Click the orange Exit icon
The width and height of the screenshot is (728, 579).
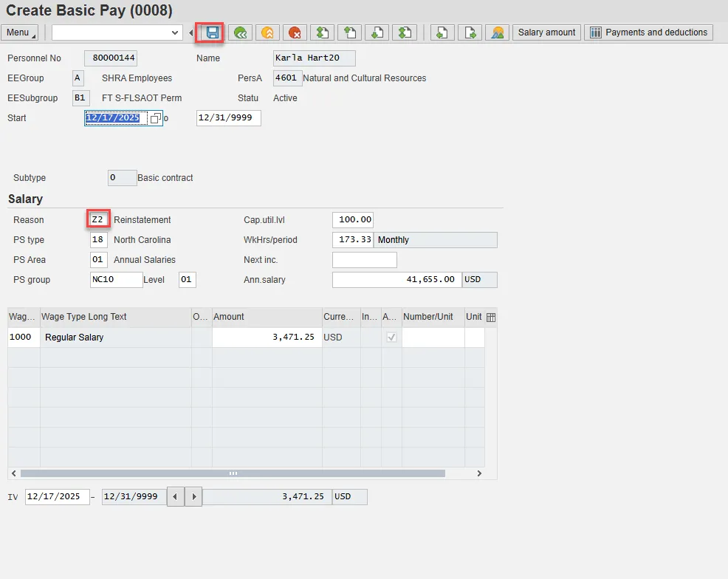click(267, 32)
